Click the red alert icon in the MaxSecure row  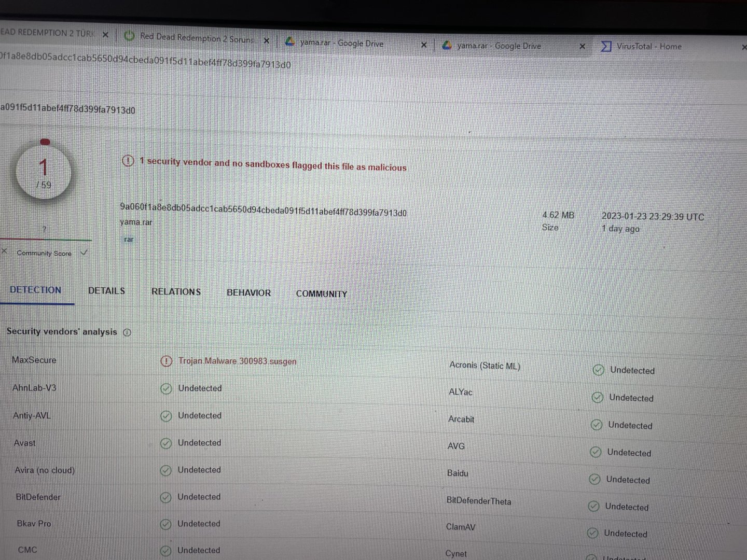166,361
